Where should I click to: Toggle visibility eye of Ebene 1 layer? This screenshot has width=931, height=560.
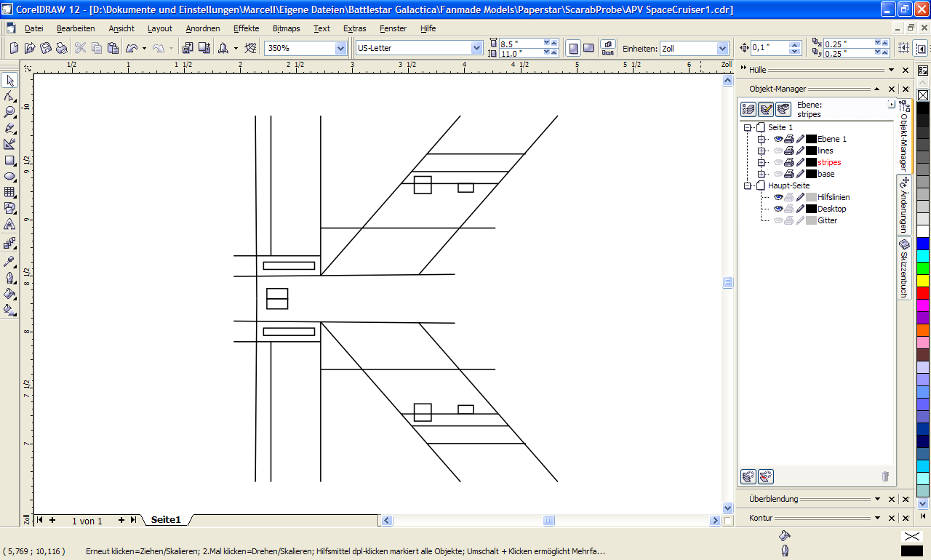pos(778,139)
